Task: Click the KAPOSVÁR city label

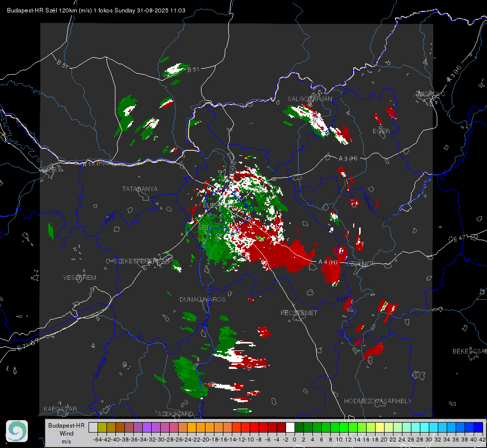Action: point(60,409)
